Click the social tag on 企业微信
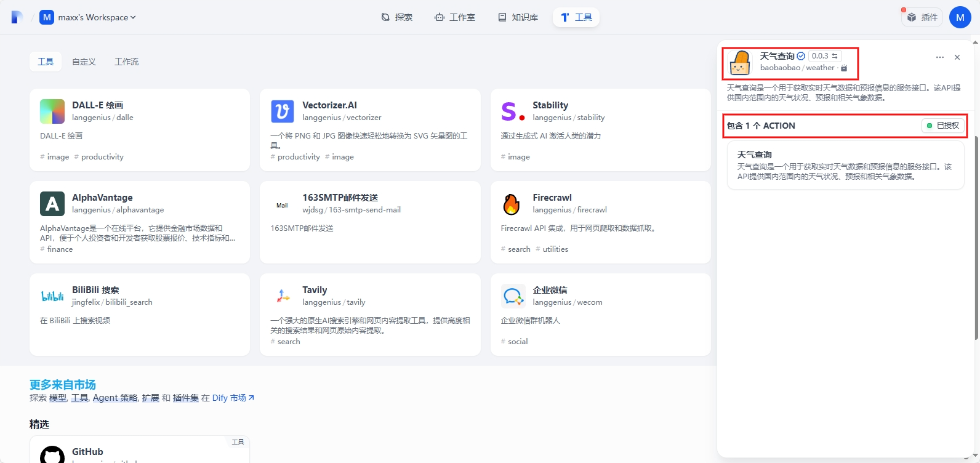The image size is (980, 463). click(514, 342)
